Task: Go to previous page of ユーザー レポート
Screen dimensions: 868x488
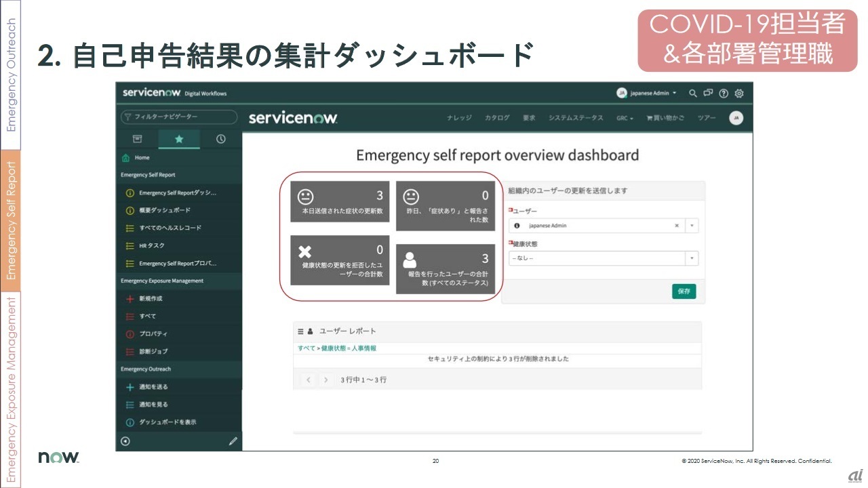Action: pyautogui.click(x=309, y=380)
